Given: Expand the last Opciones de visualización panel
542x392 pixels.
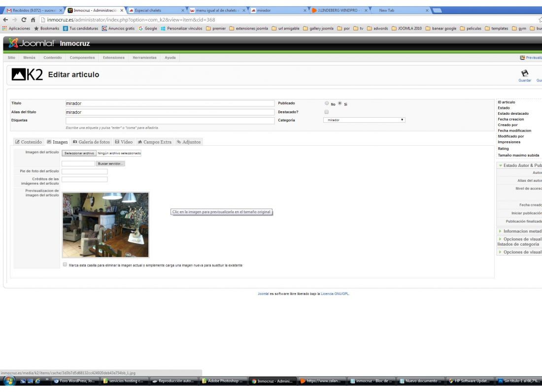Looking at the screenshot, I should click(x=520, y=252).
